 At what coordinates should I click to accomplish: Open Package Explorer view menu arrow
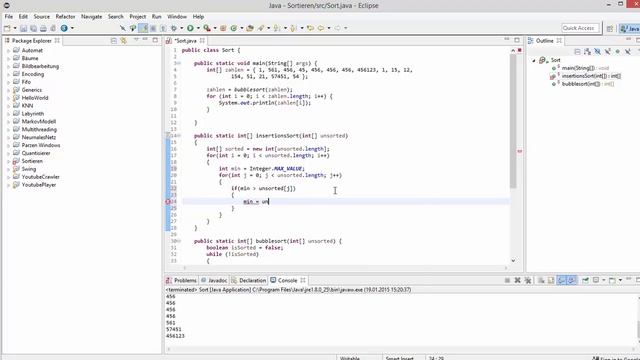pyautogui.click(x=136, y=40)
